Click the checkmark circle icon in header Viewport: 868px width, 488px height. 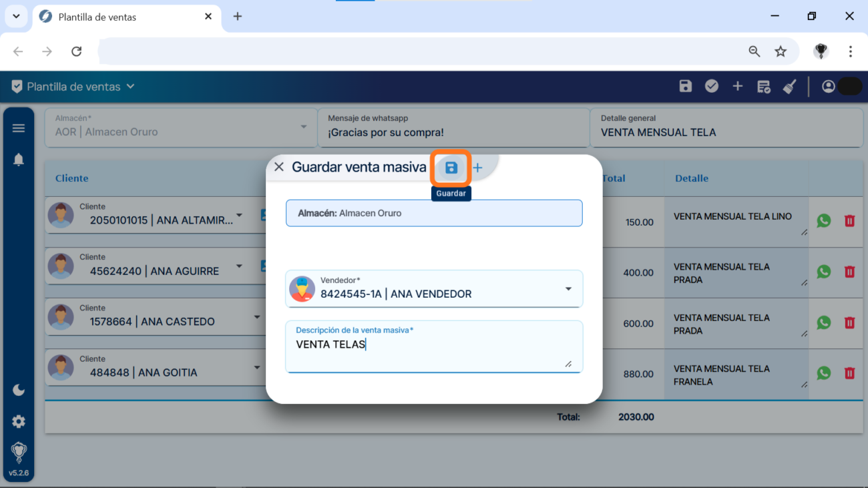pyautogui.click(x=712, y=86)
